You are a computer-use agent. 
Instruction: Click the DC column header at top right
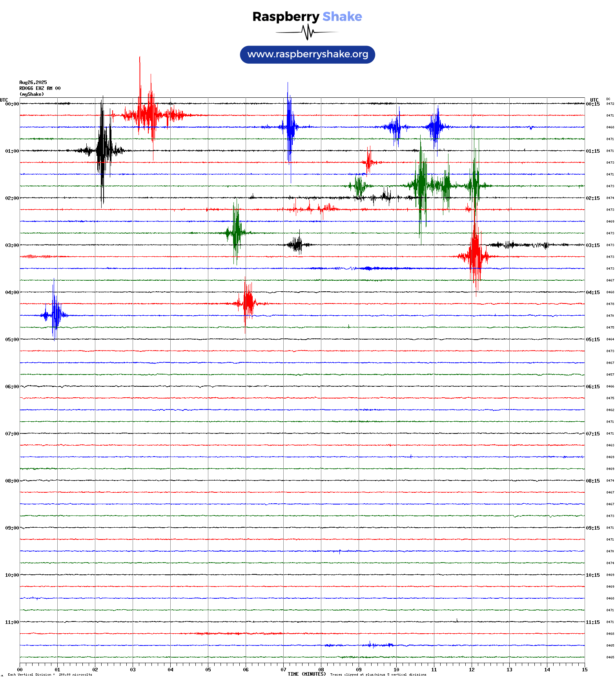pyautogui.click(x=608, y=99)
